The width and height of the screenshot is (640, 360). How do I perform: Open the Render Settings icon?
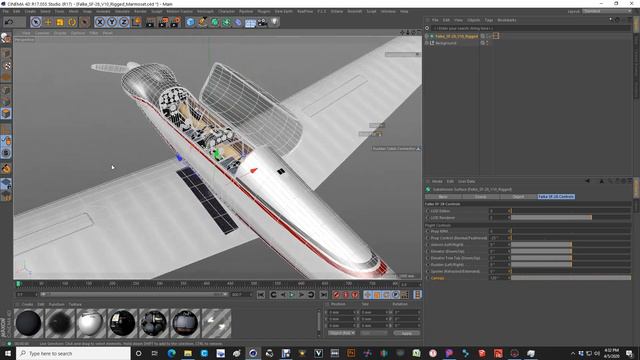pyautogui.click(x=176, y=22)
